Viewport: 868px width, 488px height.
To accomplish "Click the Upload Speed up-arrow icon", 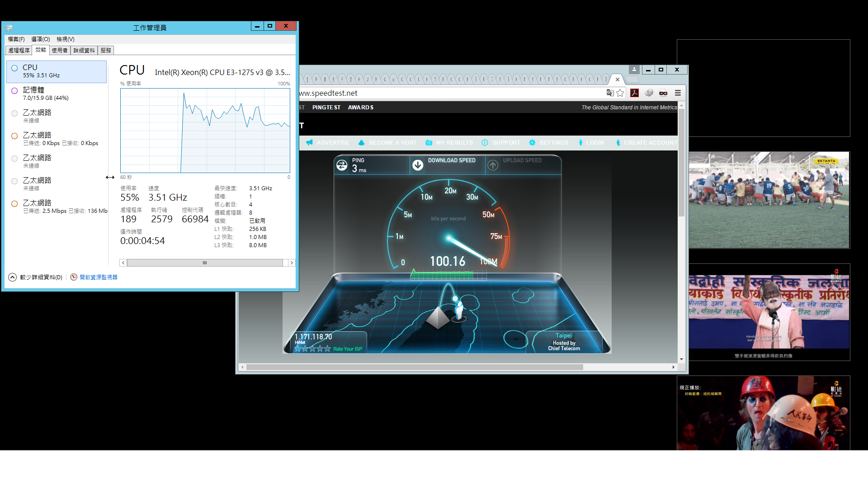I will 493,165.
